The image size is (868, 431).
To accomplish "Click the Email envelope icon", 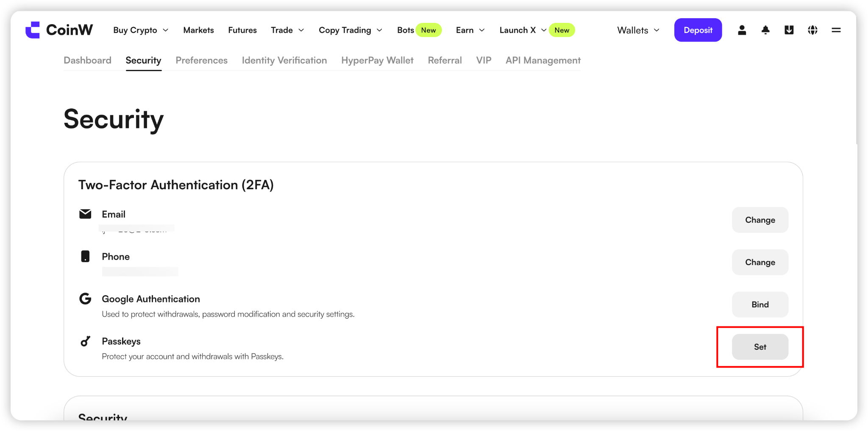I will point(85,214).
